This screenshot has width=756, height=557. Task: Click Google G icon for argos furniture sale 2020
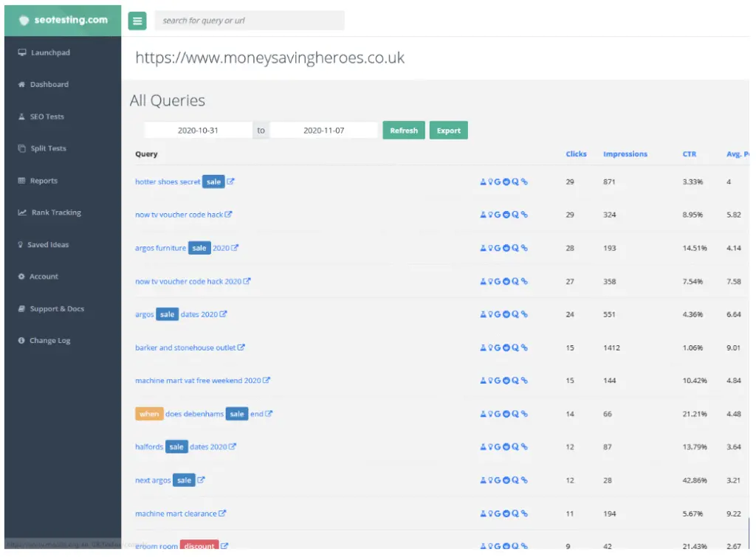tap(497, 248)
